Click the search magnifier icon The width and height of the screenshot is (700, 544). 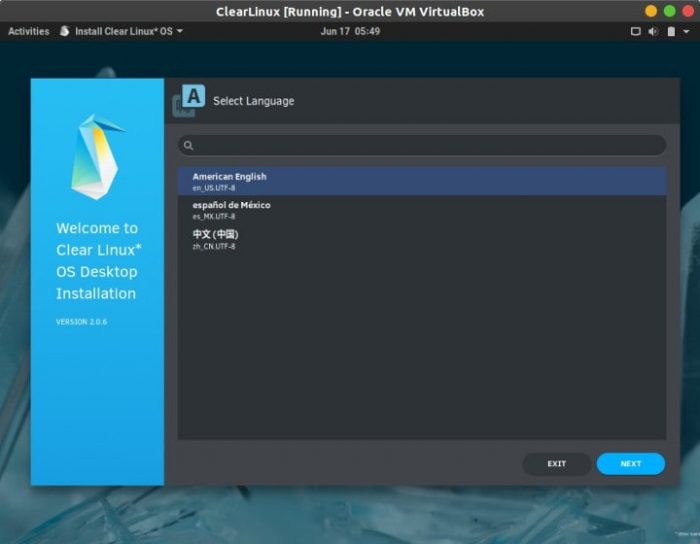tap(188, 145)
